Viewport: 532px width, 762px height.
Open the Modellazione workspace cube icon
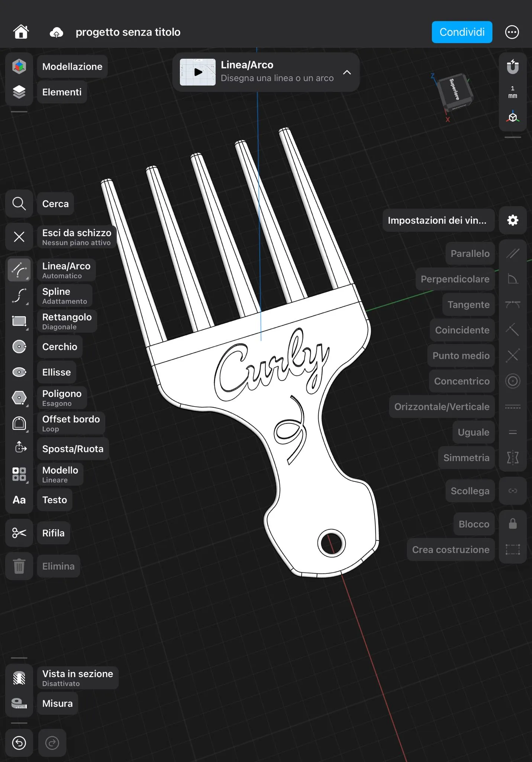coord(19,67)
